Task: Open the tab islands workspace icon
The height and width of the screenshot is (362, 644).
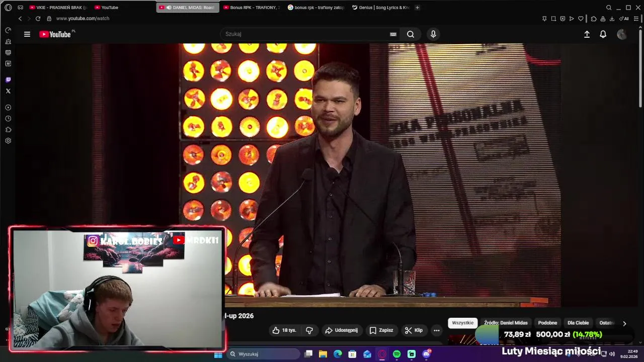Action: pos(20,8)
